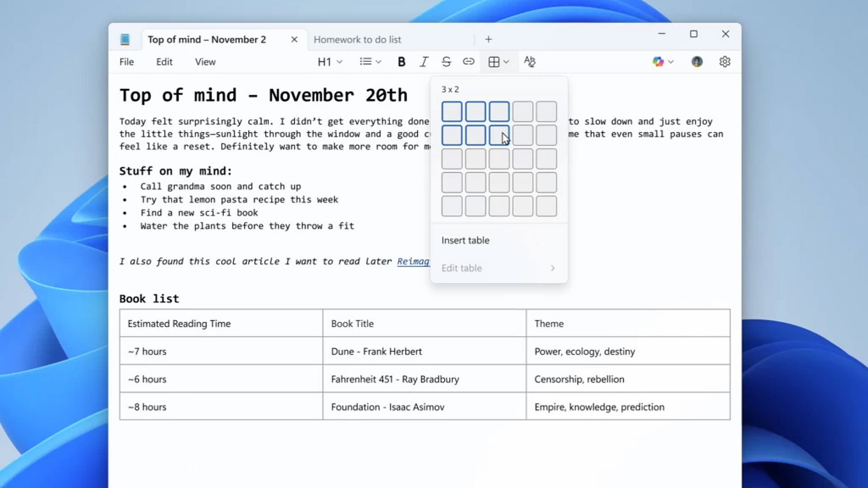Toggle bold formatting
Screen dimensions: 868x488
pyautogui.click(x=401, y=62)
